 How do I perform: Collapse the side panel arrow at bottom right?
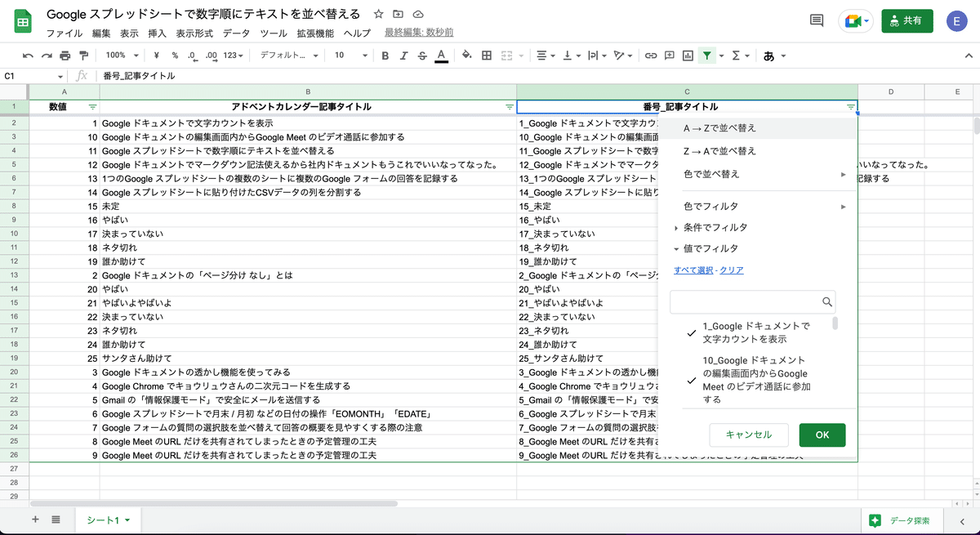click(x=960, y=520)
